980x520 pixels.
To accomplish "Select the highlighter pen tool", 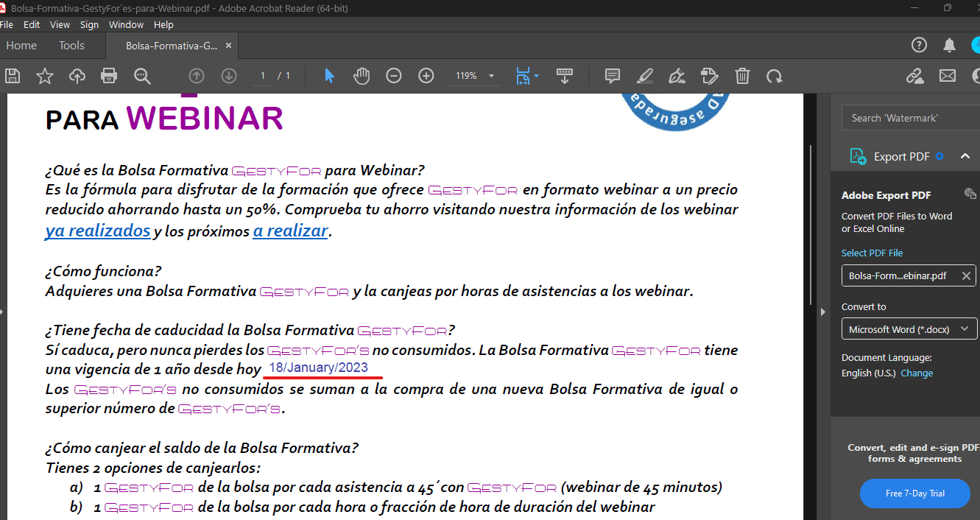I will pos(644,76).
